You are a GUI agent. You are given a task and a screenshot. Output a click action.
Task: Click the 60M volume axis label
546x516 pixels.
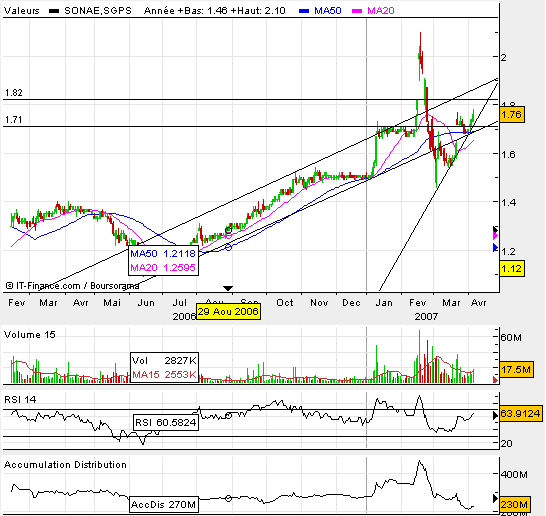[x=511, y=337]
